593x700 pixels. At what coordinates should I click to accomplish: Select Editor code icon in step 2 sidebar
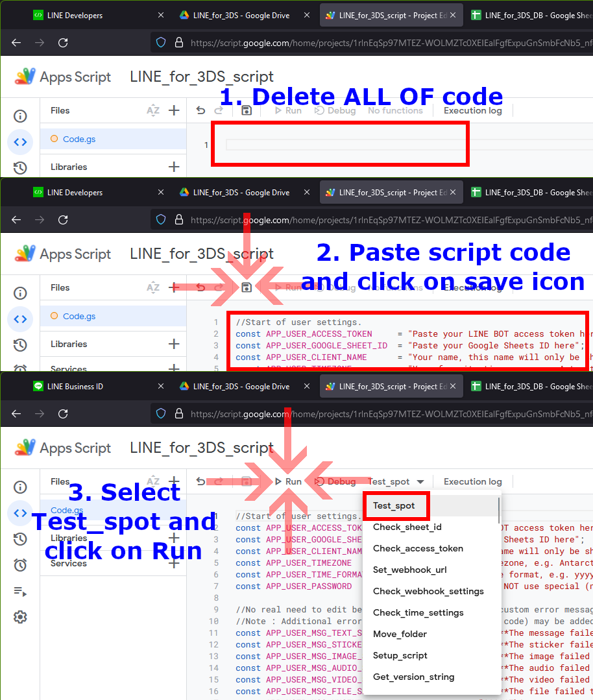pos(20,320)
